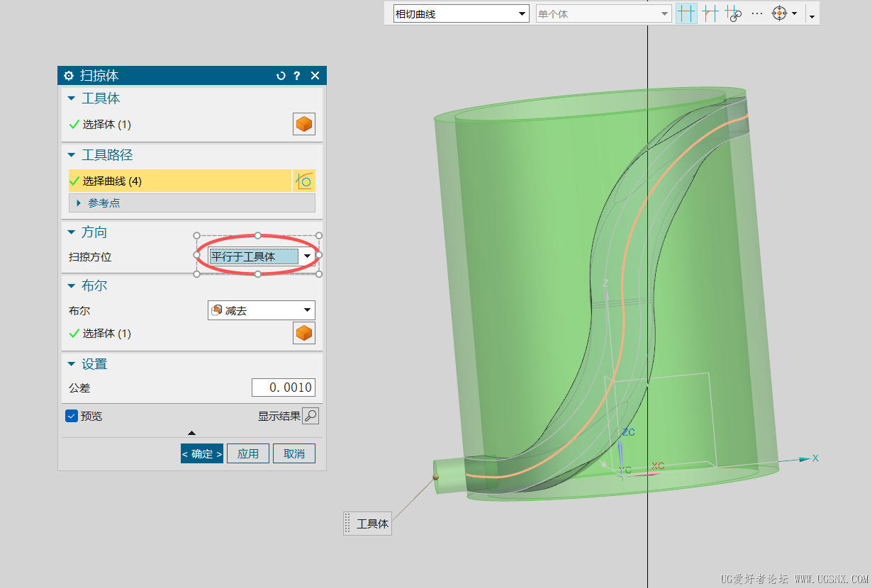Collapse the 设置 section
Screen dimensions: 872x588
tap(71, 364)
